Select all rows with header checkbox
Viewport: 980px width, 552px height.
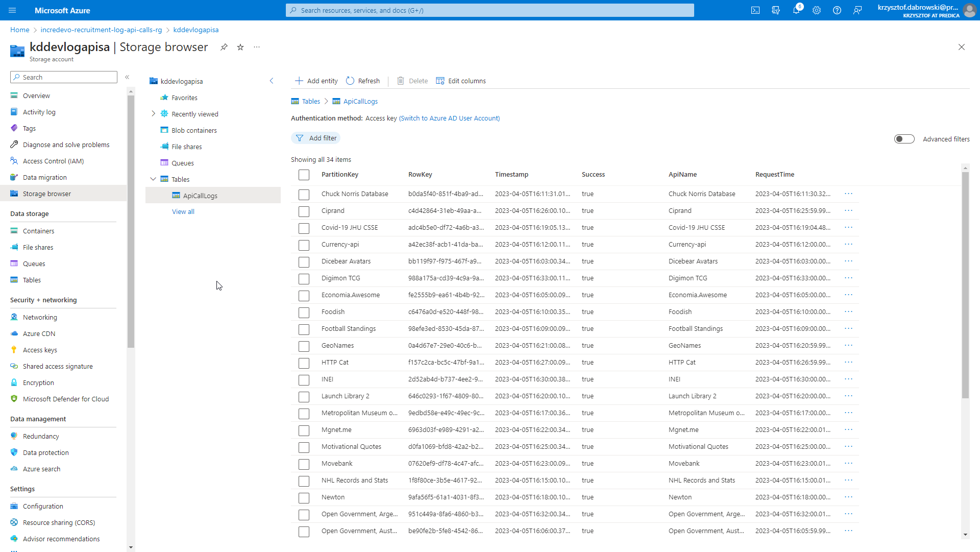tap(304, 175)
